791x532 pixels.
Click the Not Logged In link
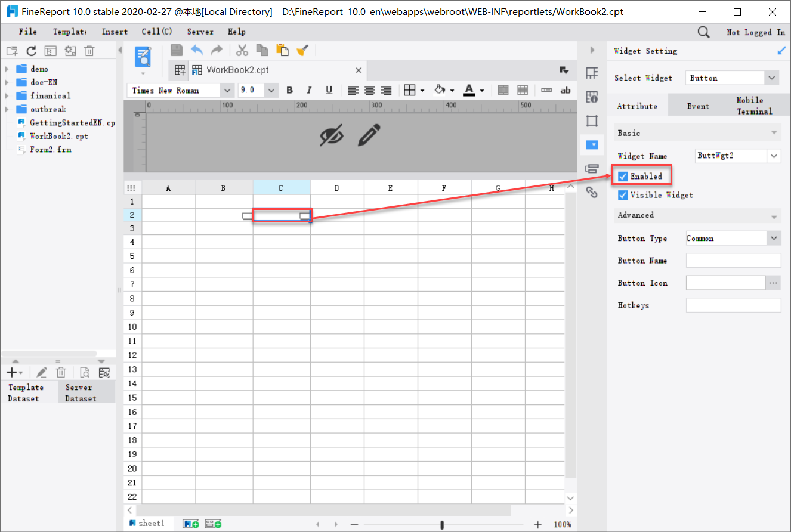coord(756,32)
